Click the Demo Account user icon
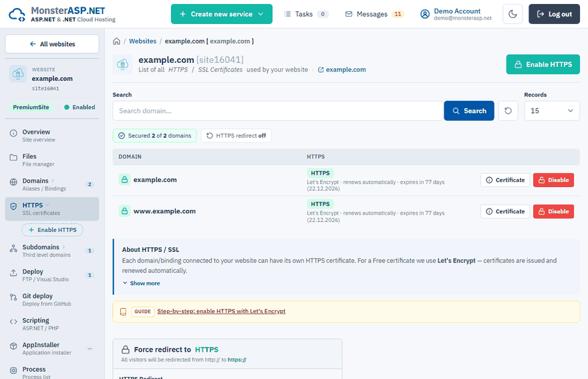 (x=425, y=14)
